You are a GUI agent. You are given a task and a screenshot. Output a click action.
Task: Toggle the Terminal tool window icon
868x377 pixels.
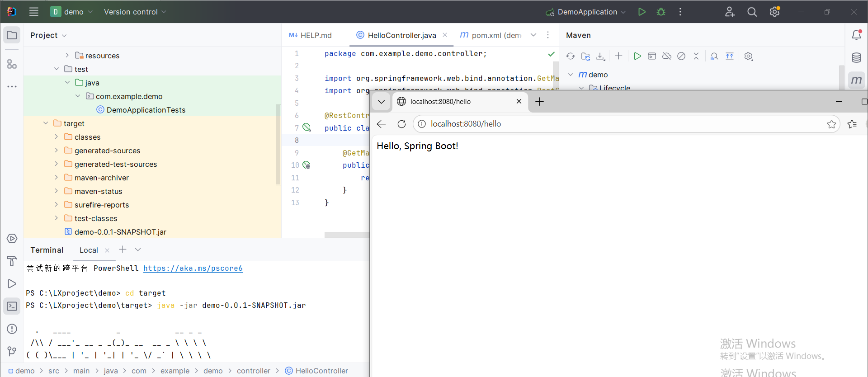tap(12, 306)
